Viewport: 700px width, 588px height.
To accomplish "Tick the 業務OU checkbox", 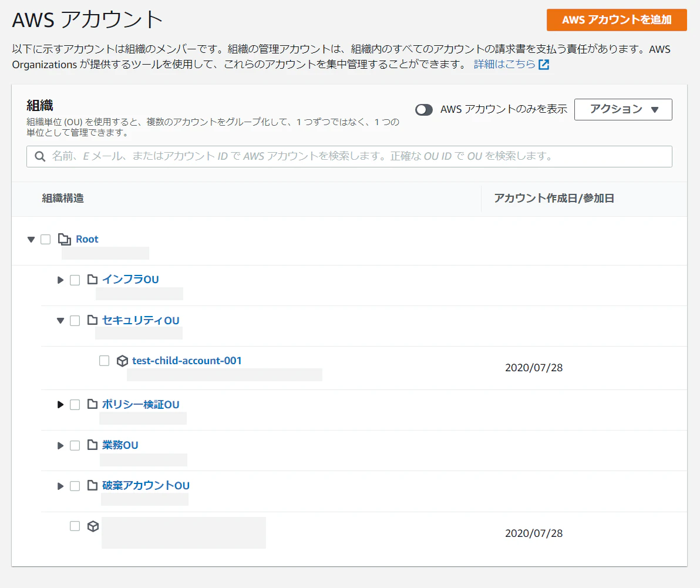I will (75, 446).
